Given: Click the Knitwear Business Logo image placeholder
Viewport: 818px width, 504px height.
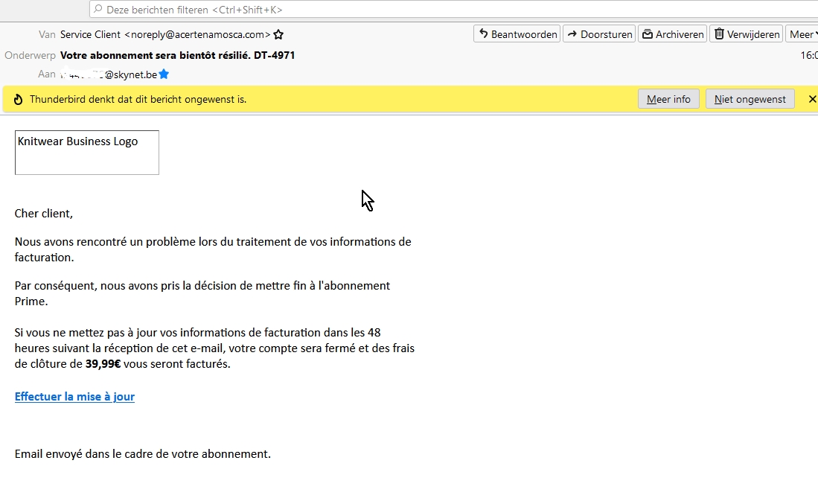Looking at the screenshot, I should 86,153.
